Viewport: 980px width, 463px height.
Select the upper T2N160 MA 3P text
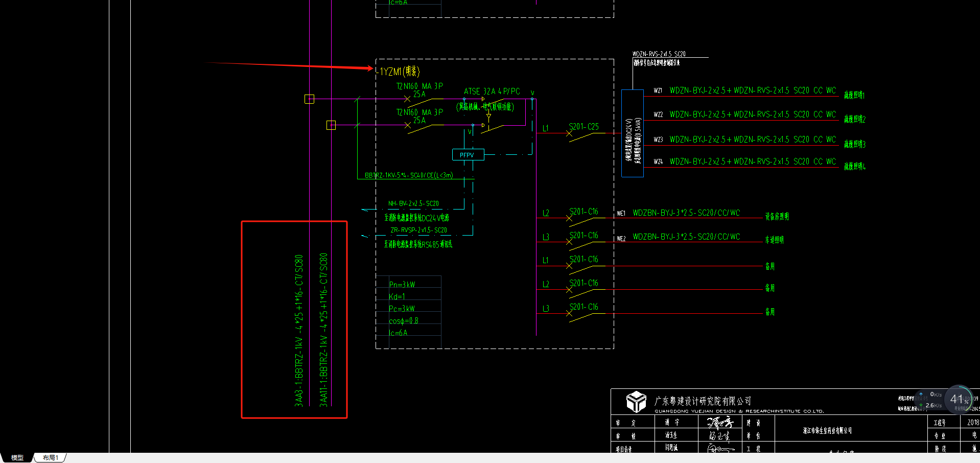(x=419, y=86)
